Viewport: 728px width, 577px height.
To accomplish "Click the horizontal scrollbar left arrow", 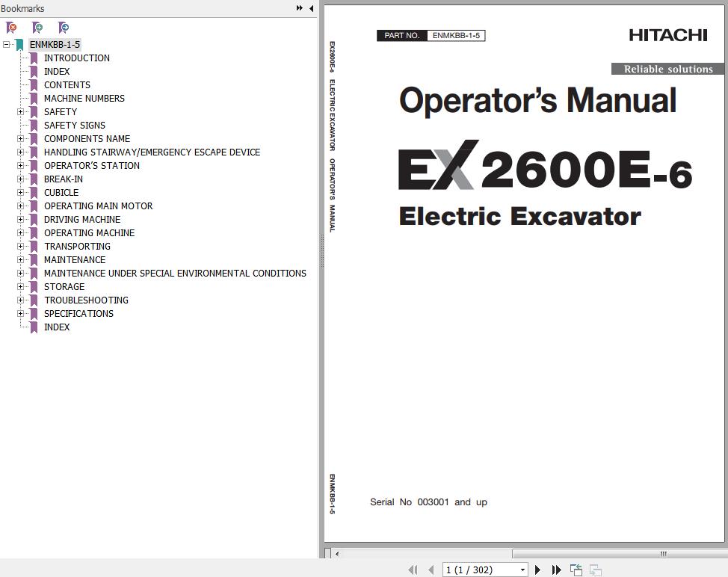I will pyautogui.click(x=337, y=553).
